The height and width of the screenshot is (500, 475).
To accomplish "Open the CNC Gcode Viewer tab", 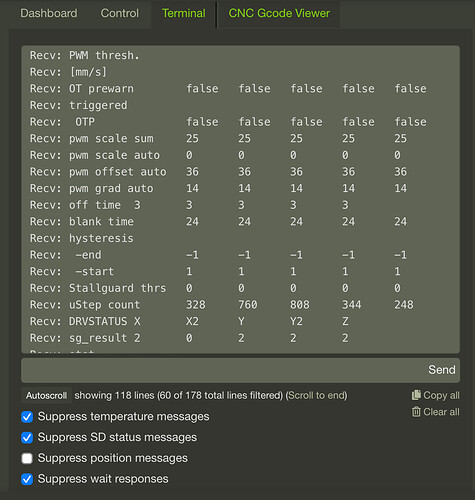I will pos(279,13).
